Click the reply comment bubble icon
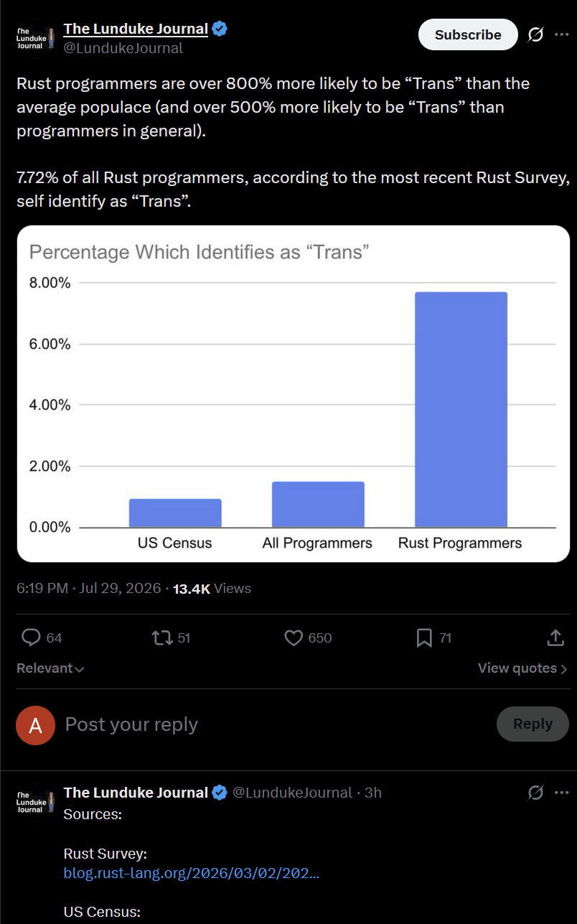577x924 pixels. [31, 638]
